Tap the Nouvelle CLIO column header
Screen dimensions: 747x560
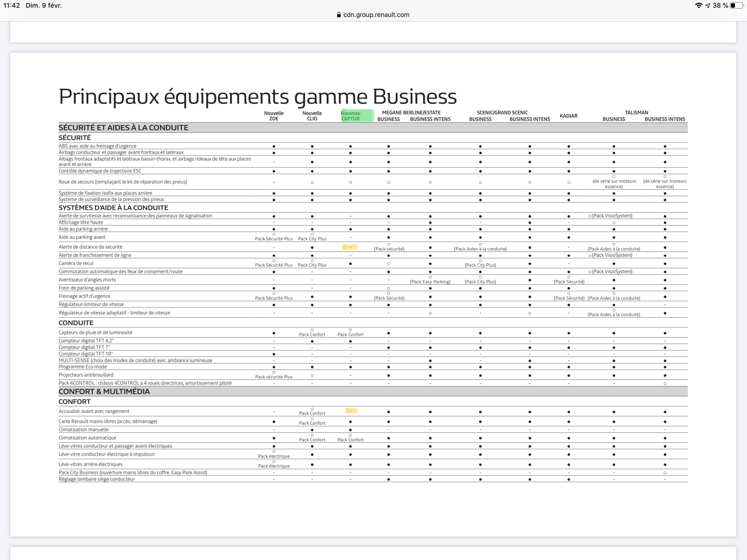[312, 116]
